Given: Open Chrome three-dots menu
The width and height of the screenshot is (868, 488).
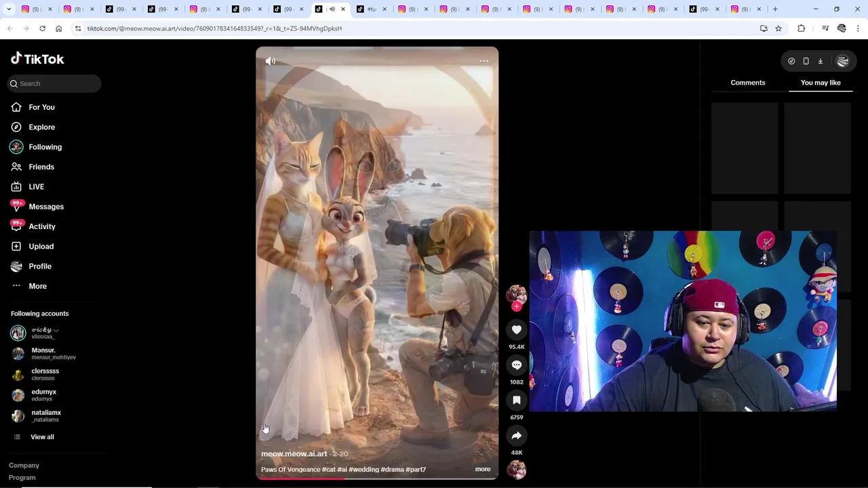Looking at the screenshot, I should [859, 28].
